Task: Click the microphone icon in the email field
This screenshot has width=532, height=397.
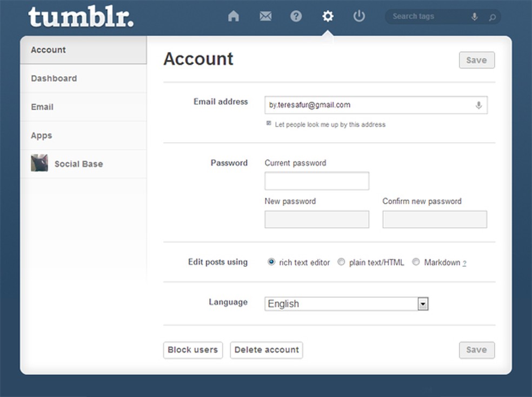Action: pyautogui.click(x=478, y=105)
